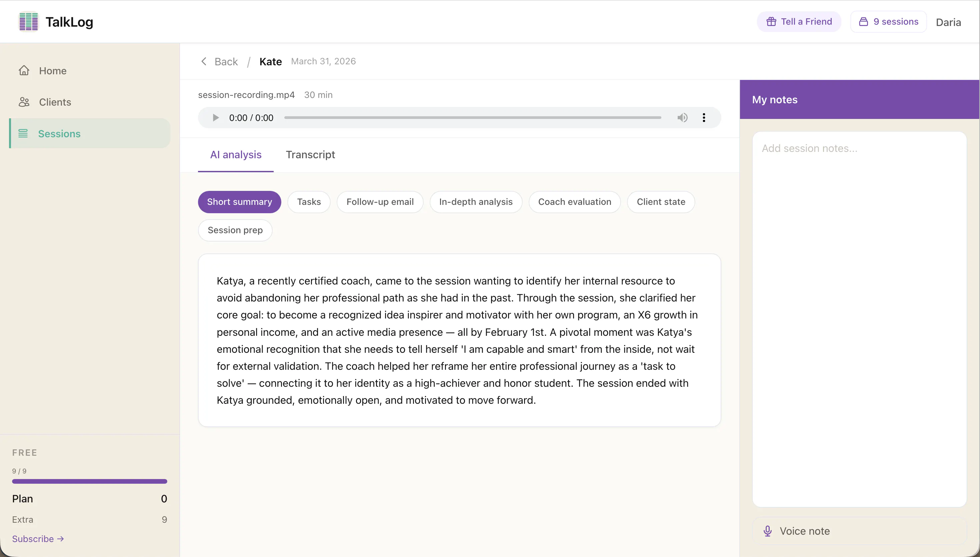Seek within the audio progress bar
The height and width of the screenshot is (557, 980).
[x=473, y=118]
